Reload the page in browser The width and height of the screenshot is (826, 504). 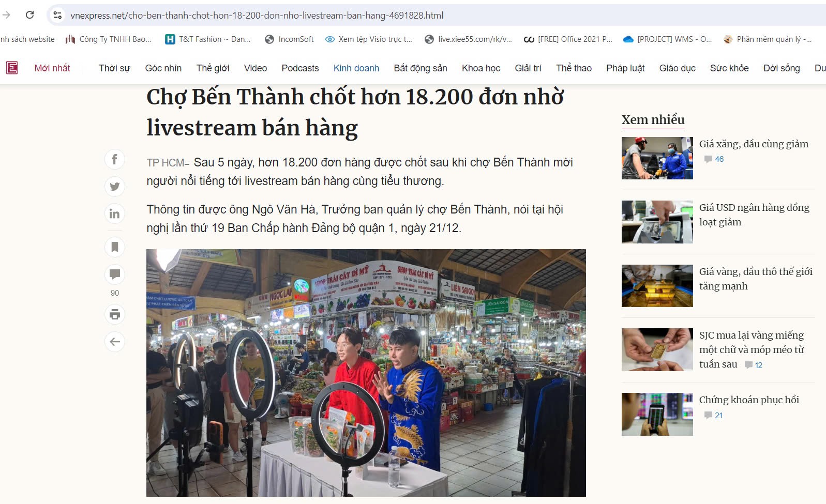point(30,15)
